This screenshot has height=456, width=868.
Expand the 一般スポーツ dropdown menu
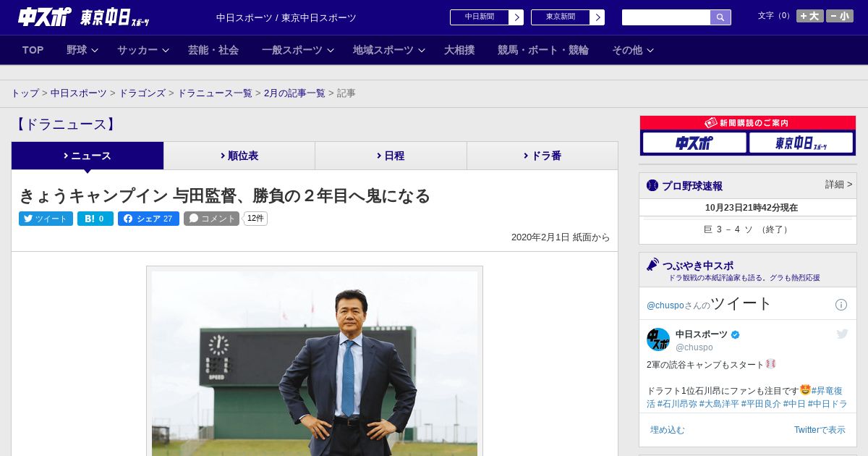(297, 50)
